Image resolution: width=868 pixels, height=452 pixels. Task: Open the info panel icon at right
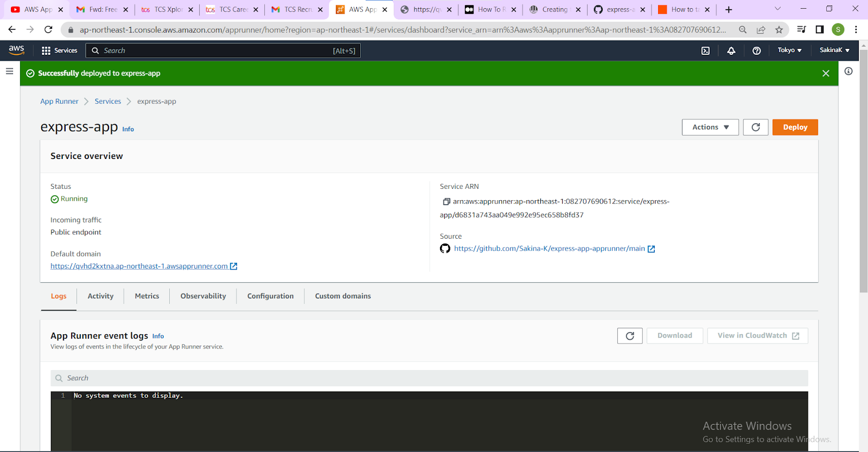tap(848, 71)
